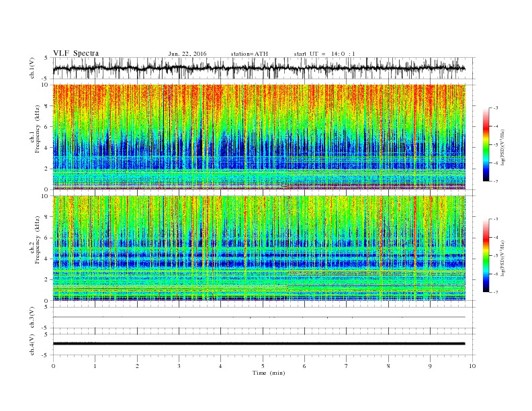Click inside the ch.2 spectrogram panel
The height and width of the screenshot is (411, 532).
click(259, 248)
